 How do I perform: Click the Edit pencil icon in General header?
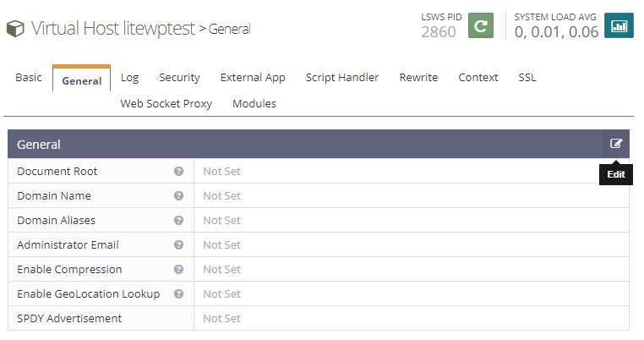click(616, 144)
